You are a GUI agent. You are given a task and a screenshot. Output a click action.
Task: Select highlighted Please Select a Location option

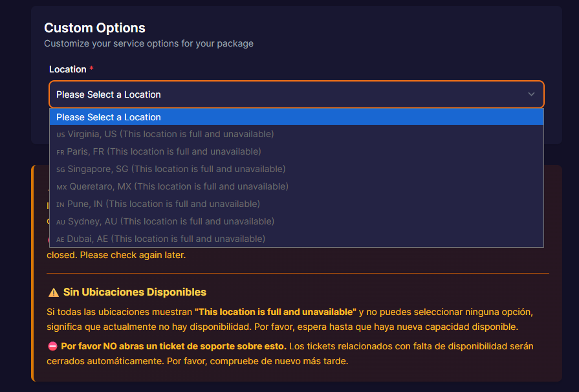coord(296,117)
